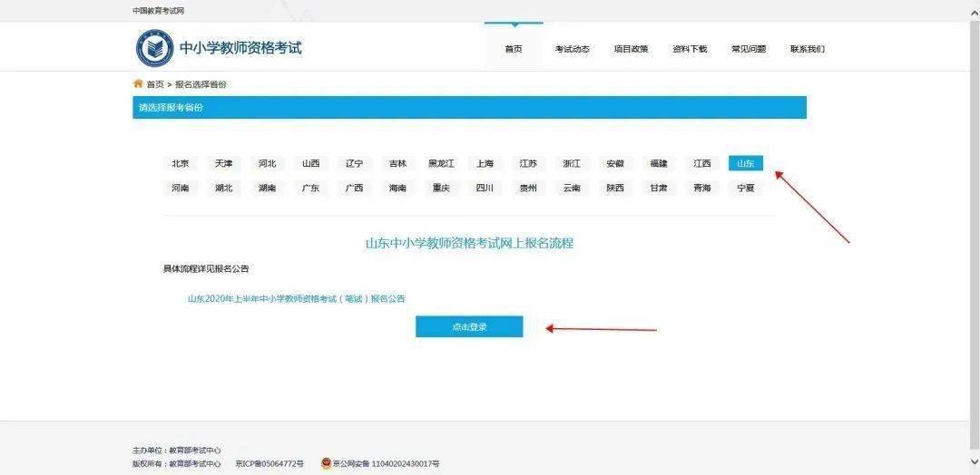The image size is (980, 475).
Task: Select province 广东
Action: click(x=310, y=188)
